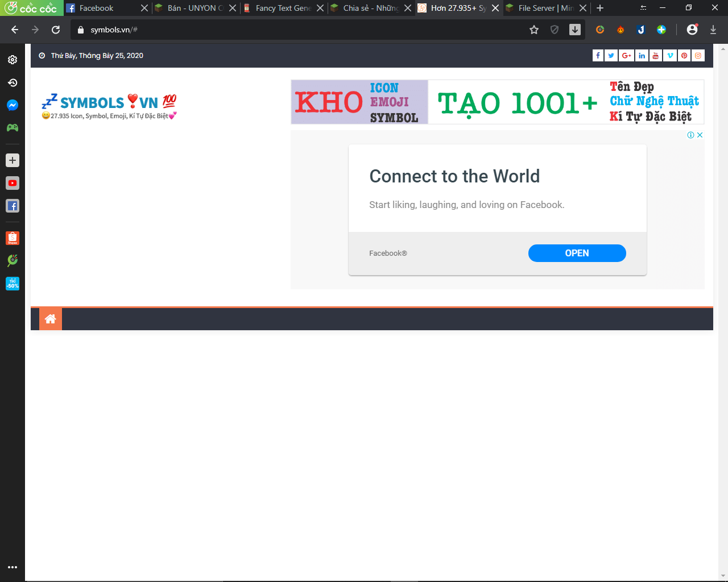Viewport: 728px width, 582px height.
Task: Open the green-blue plus extension icon
Action: click(x=661, y=30)
